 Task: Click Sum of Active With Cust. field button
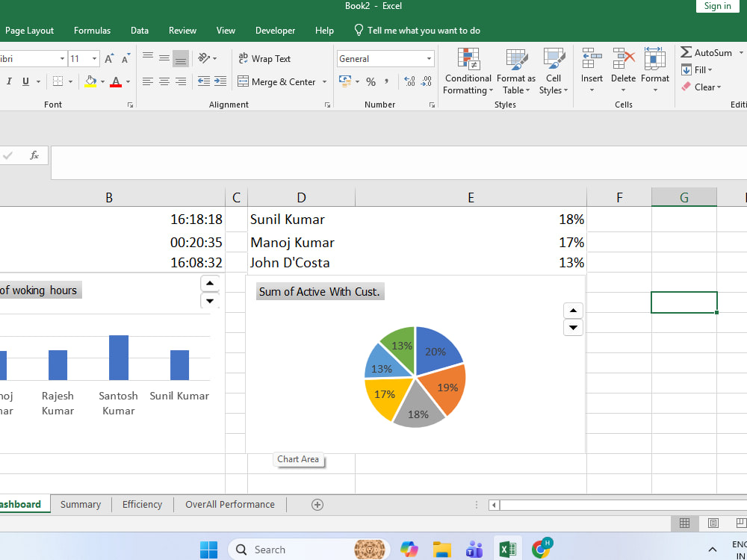320,291
